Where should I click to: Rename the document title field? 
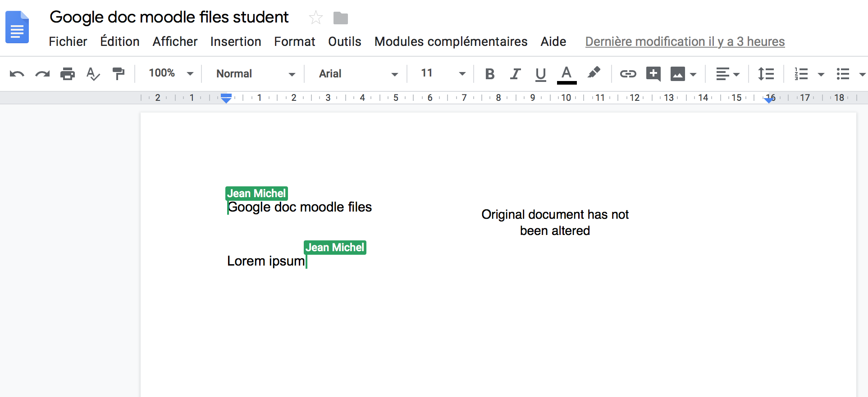click(x=169, y=17)
